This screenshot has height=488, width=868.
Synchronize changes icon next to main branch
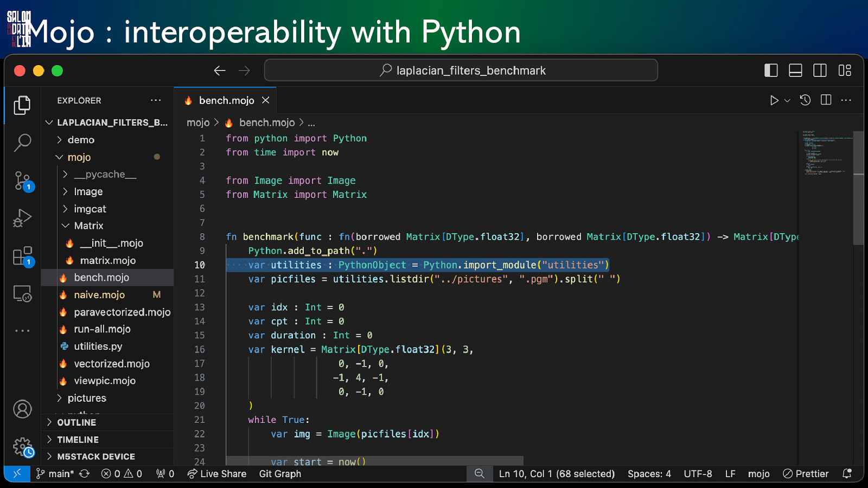coord(84,473)
